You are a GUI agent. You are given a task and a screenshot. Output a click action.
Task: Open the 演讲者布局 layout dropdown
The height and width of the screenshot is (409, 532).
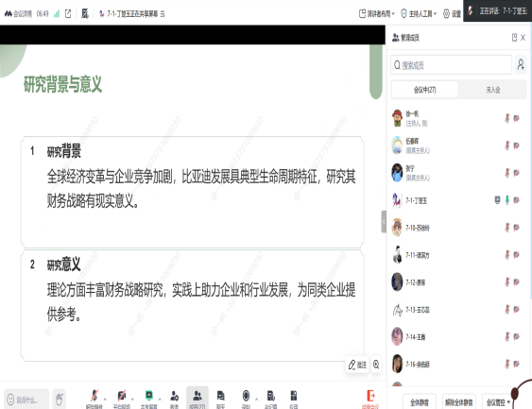377,13
